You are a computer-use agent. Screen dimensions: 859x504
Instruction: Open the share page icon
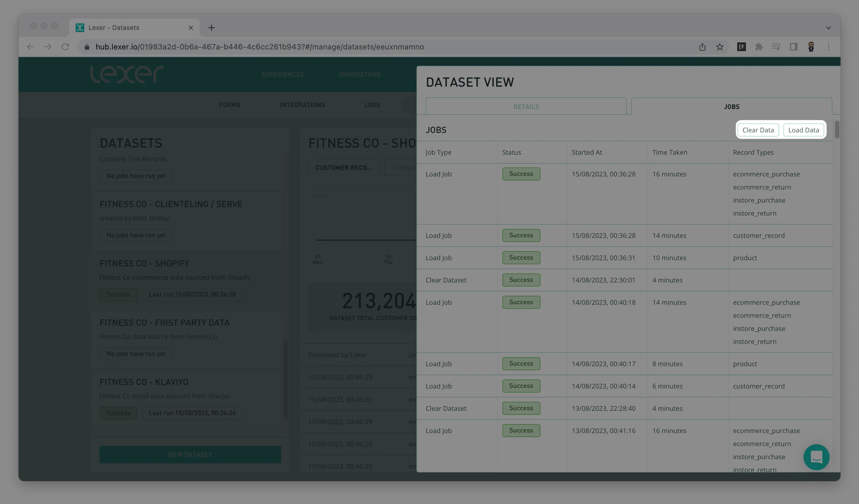coord(702,47)
